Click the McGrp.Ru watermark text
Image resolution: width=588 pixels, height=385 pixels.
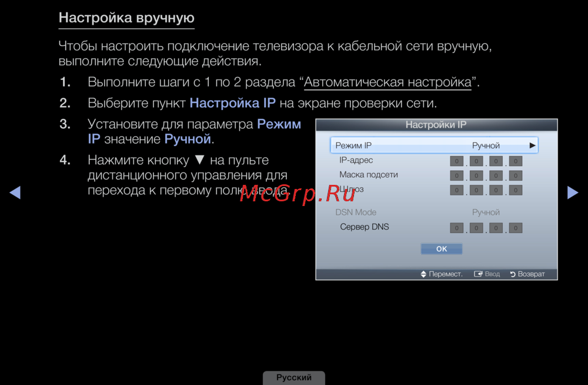click(x=297, y=195)
